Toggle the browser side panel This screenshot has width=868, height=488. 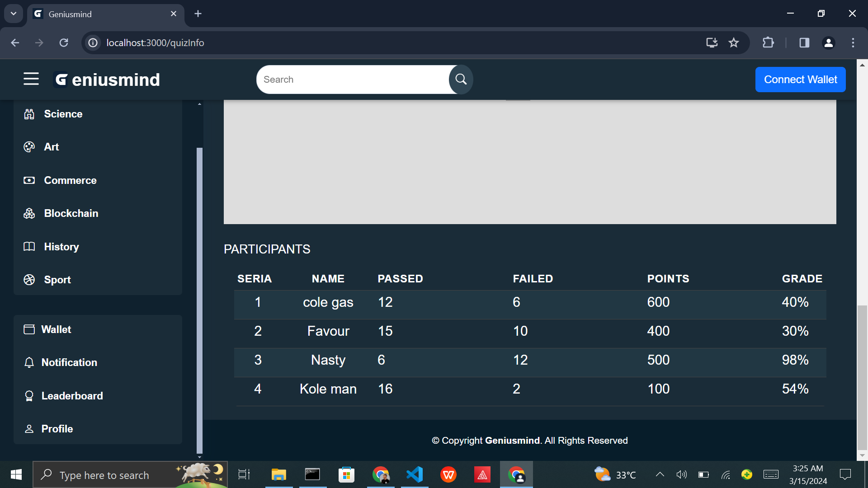tap(804, 42)
